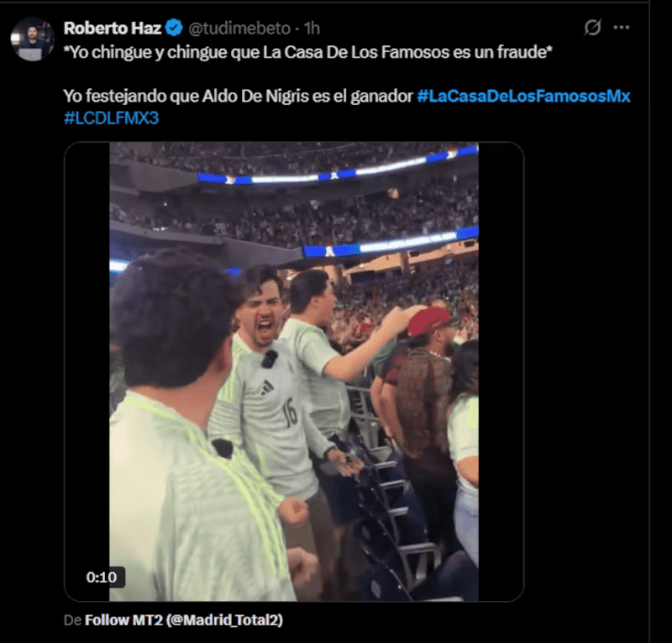672x643 pixels.
Task: Open the tweet's More options ellipsis
Action: (622, 28)
